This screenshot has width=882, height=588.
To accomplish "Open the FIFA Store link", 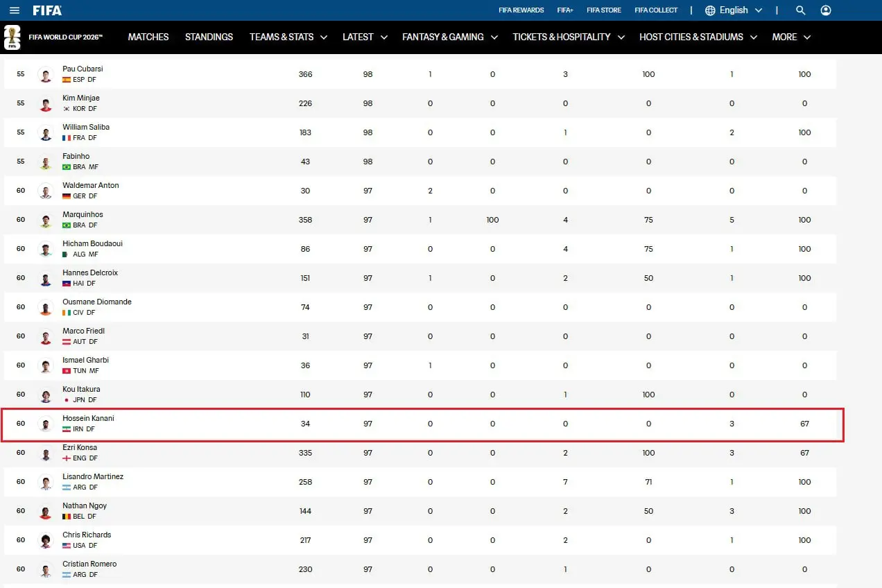I will point(604,10).
